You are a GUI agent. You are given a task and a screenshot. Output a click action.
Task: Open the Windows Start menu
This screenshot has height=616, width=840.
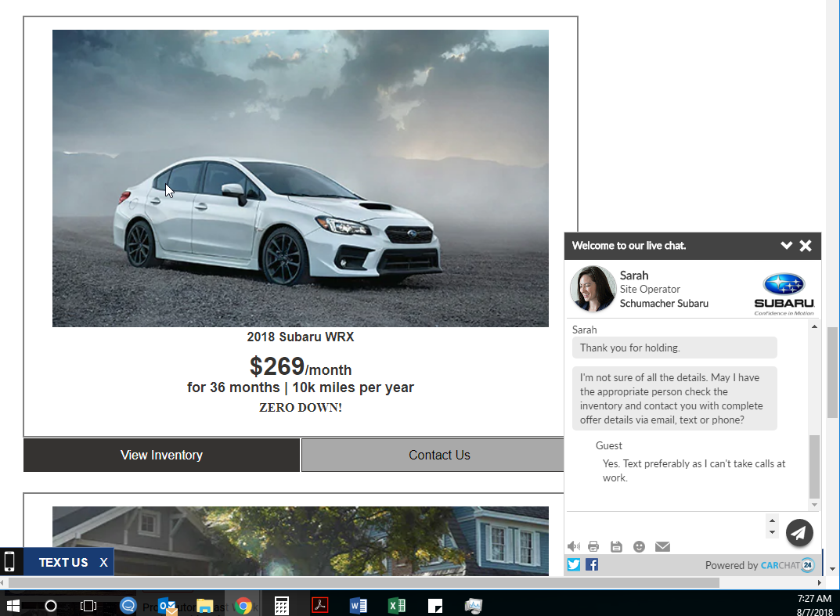pyautogui.click(x=13, y=606)
